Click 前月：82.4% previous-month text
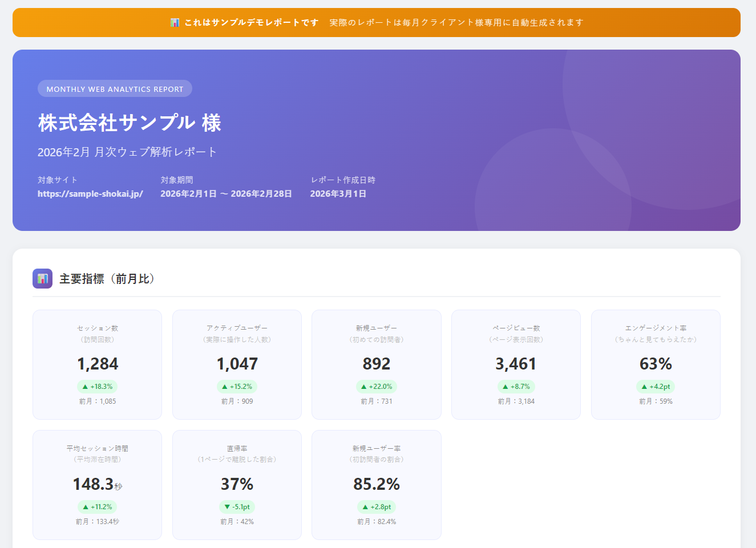 pos(377,522)
